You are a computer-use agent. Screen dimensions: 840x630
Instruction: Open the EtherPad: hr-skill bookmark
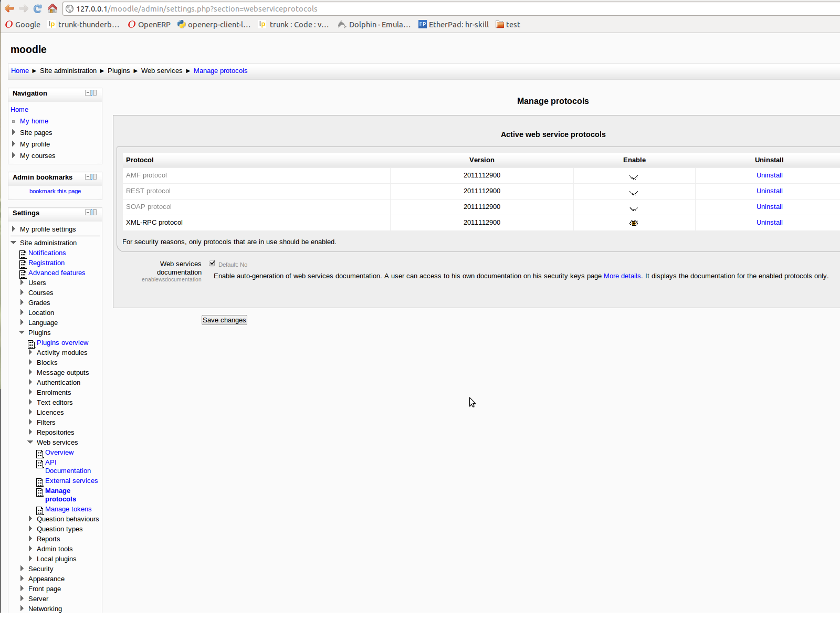tap(454, 24)
